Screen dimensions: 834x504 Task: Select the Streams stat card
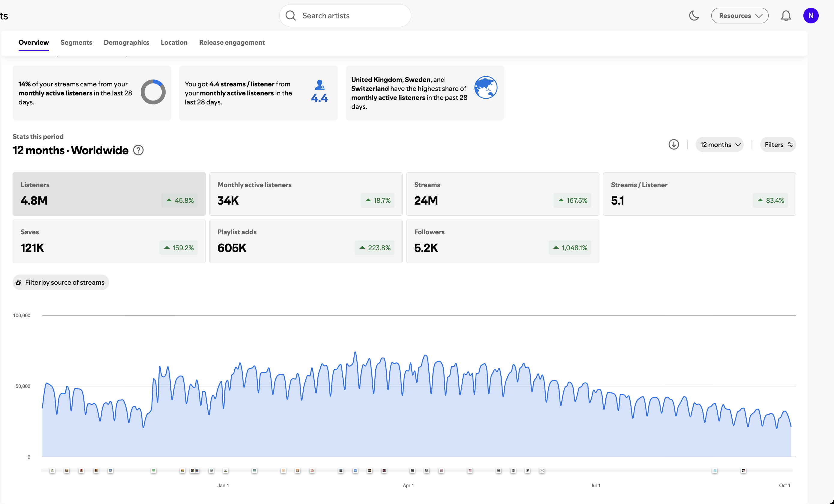tap(502, 194)
